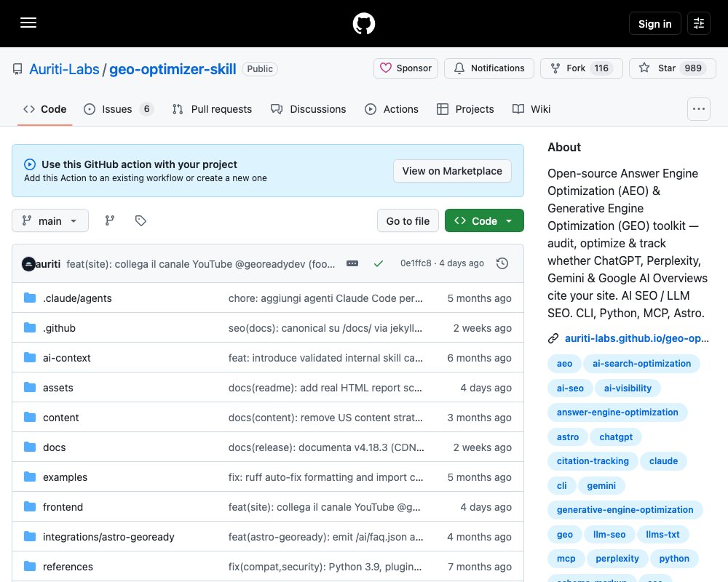Select the generative-engine-optimization topic tag
This screenshot has width=728, height=582.
tap(625, 509)
